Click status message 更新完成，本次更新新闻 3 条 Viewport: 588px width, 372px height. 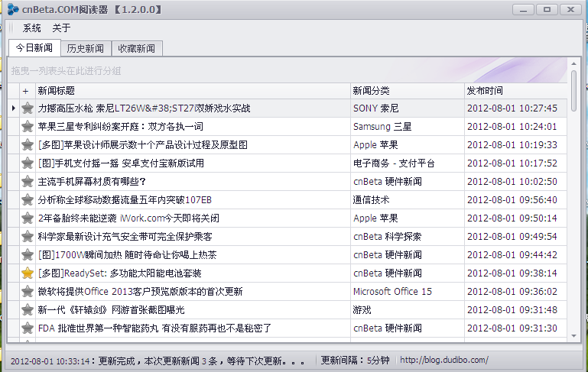(x=158, y=361)
